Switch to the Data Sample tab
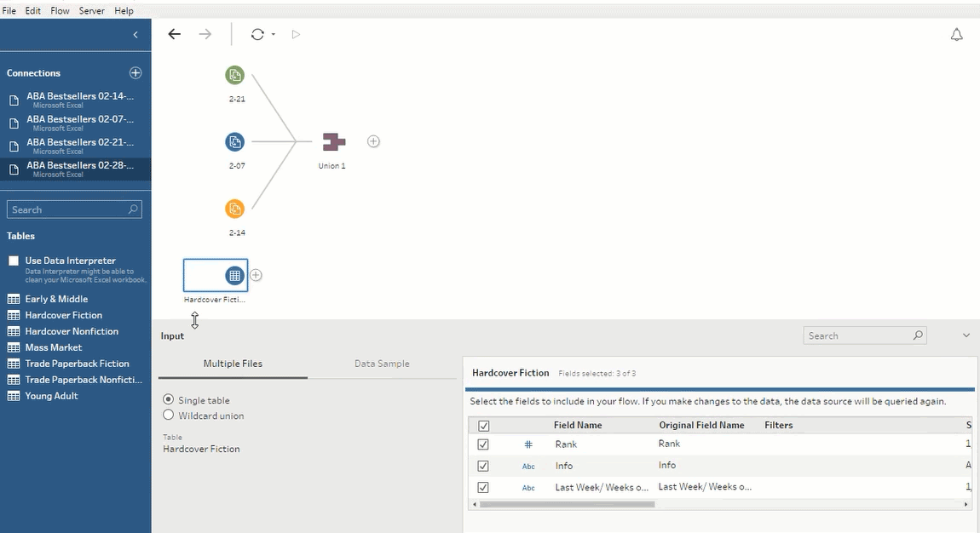This screenshot has width=980, height=533. coord(382,364)
